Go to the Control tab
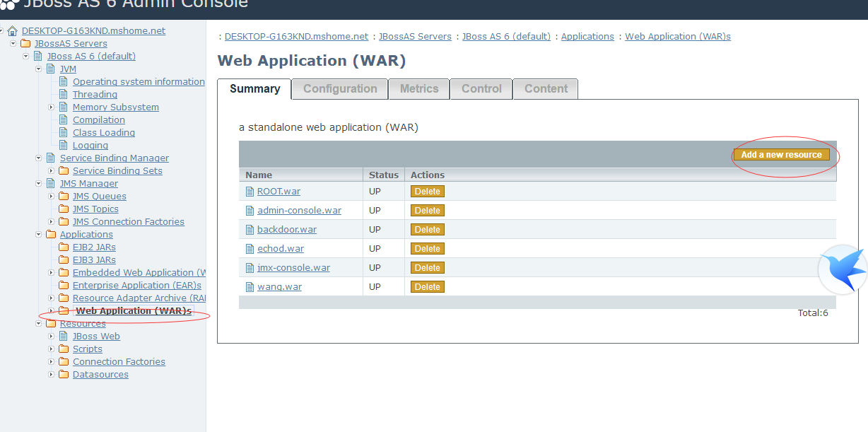The image size is (868, 432). click(x=481, y=89)
